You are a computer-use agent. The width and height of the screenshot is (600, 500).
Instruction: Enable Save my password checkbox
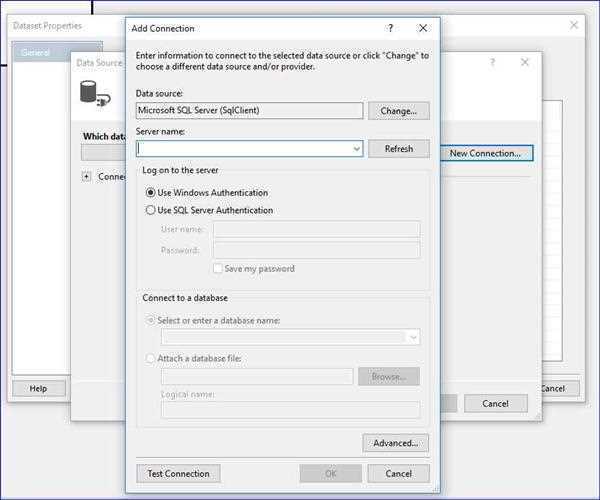coord(218,268)
